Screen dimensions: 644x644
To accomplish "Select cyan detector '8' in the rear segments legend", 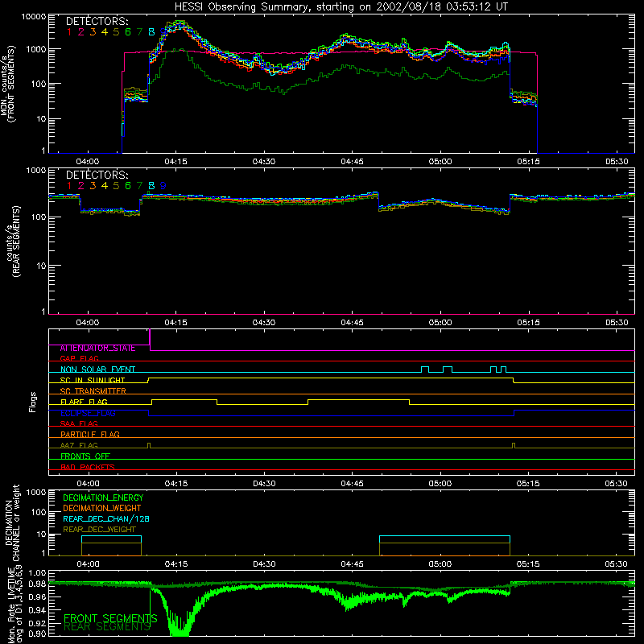I will pos(151,186).
